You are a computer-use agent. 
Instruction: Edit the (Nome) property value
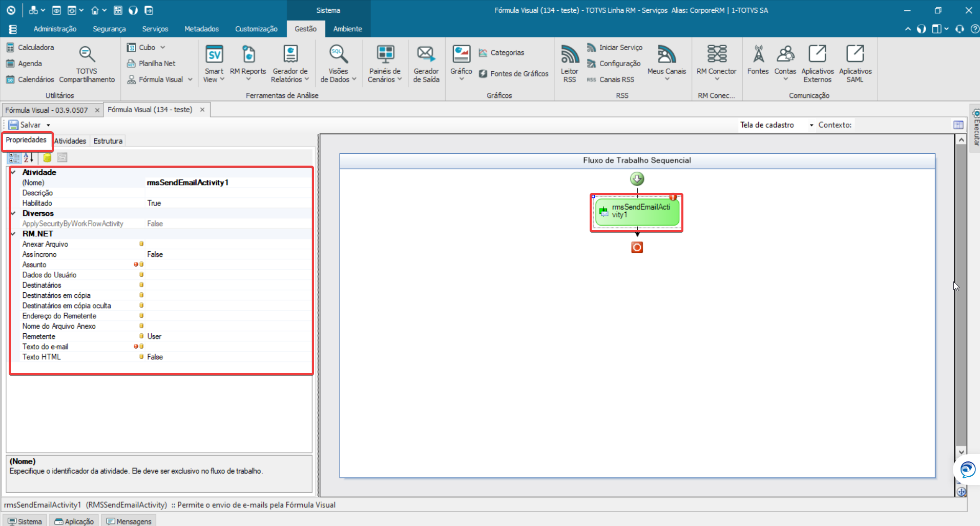[228, 183]
